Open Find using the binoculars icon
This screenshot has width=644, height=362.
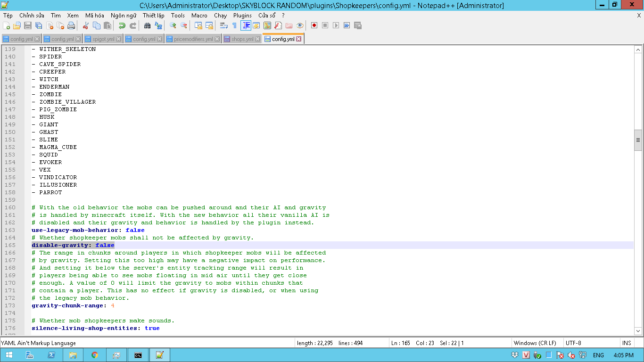click(147, 25)
